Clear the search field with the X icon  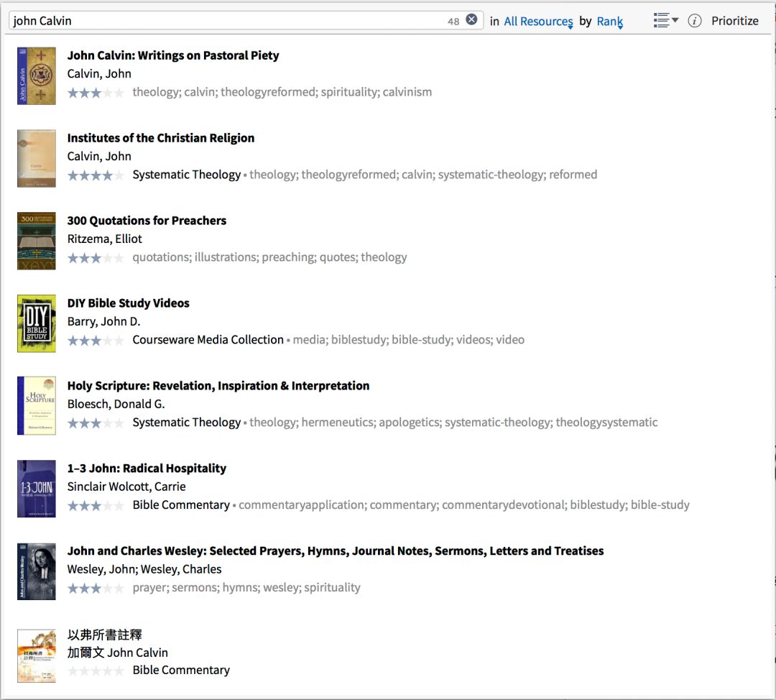click(x=471, y=20)
